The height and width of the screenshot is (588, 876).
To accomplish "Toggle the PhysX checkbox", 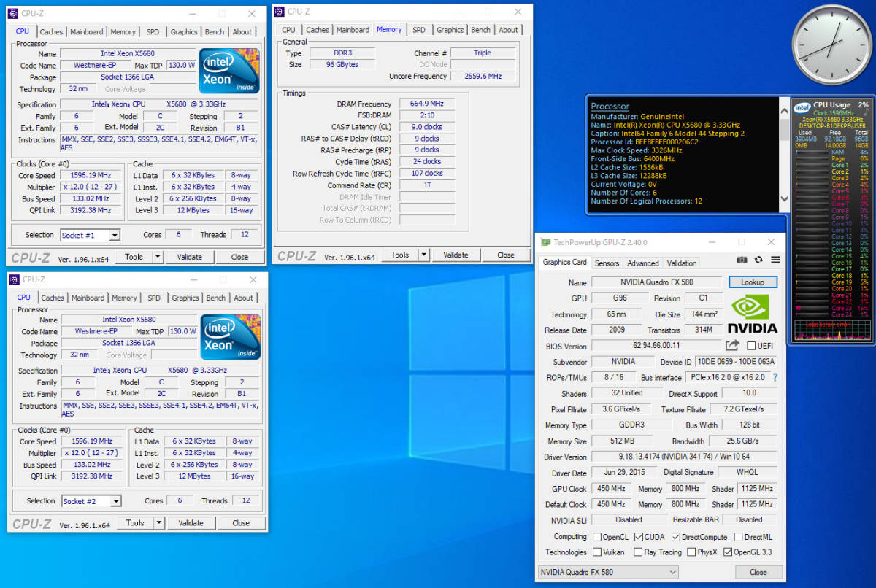I will (x=691, y=552).
